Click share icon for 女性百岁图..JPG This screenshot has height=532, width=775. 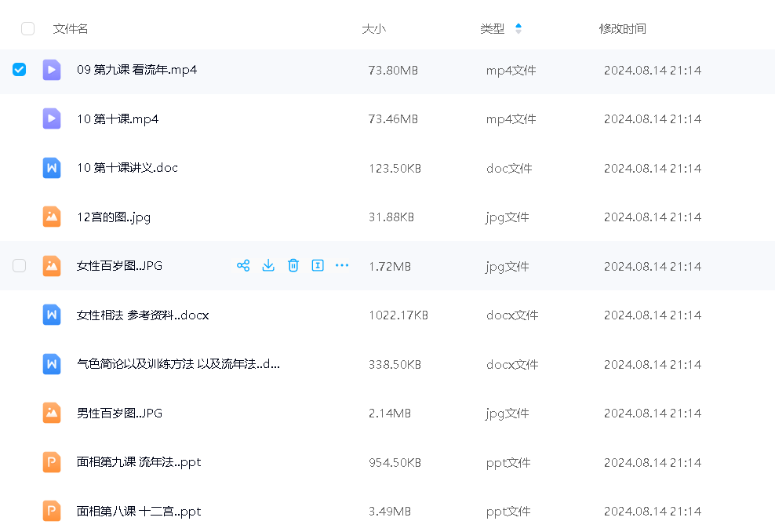coord(243,266)
